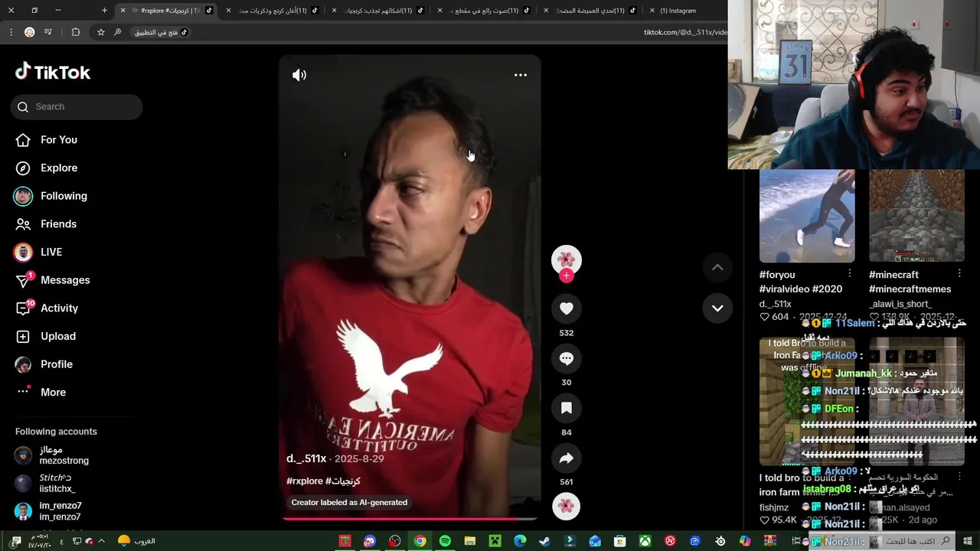980x551 pixels.
Task: Show hidden taskbar tray icons
Action: (101, 541)
